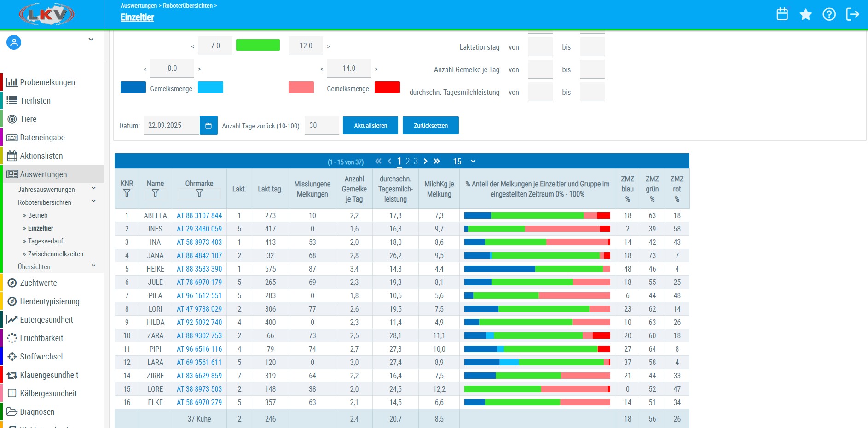Click the logout icon
Image resolution: width=868 pixels, height=428 pixels.
(852, 14)
